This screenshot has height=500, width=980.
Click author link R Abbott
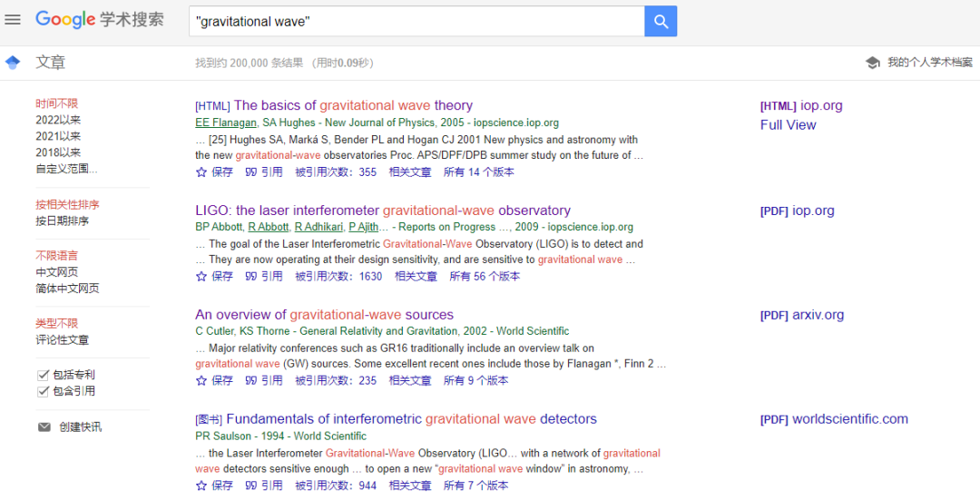(x=269, y=227)
